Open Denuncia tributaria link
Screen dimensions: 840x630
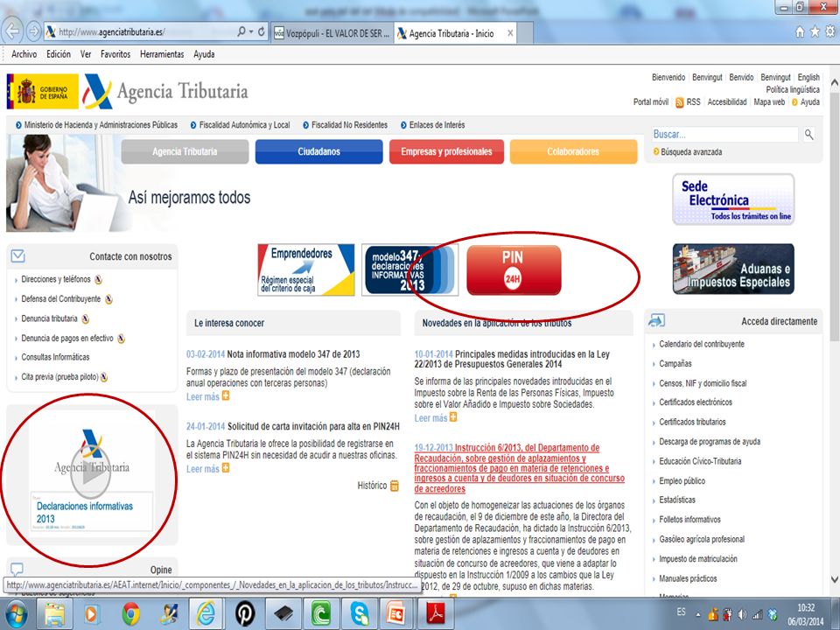pyautogui.click(x=49, y=318)
